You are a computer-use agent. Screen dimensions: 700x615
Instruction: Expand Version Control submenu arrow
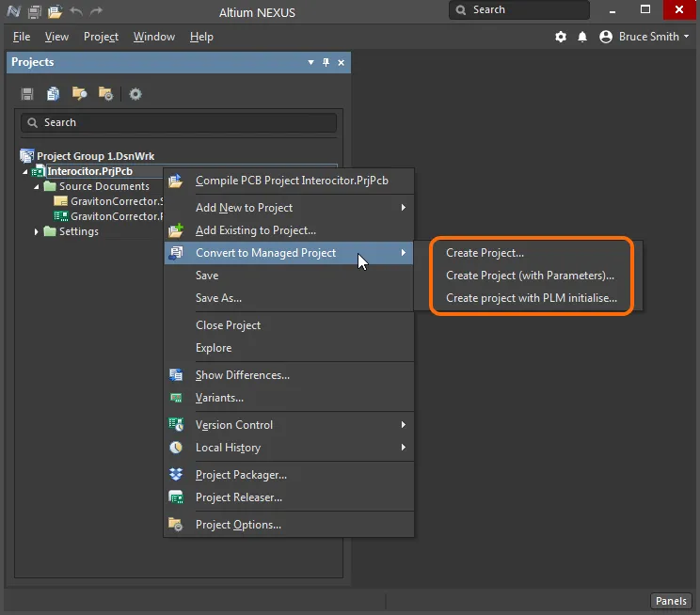coord(403,424)
